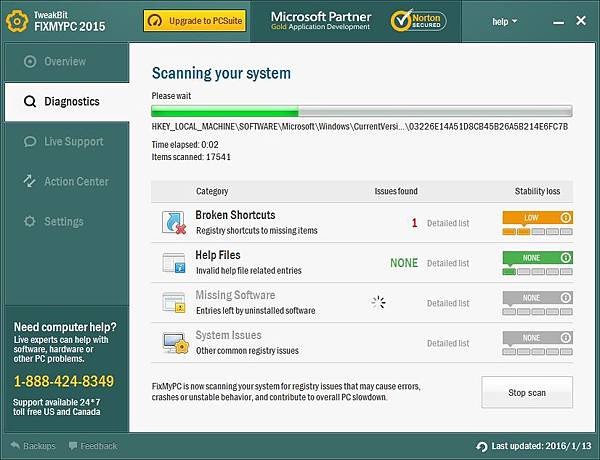Click the Last updated: 2016/1/13 text

[541, 446]
